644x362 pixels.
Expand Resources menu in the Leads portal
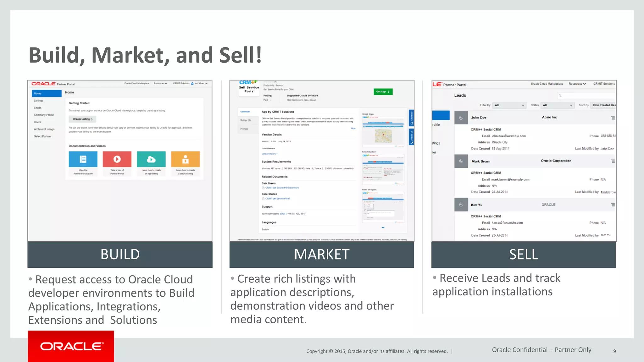click(577, 84)
